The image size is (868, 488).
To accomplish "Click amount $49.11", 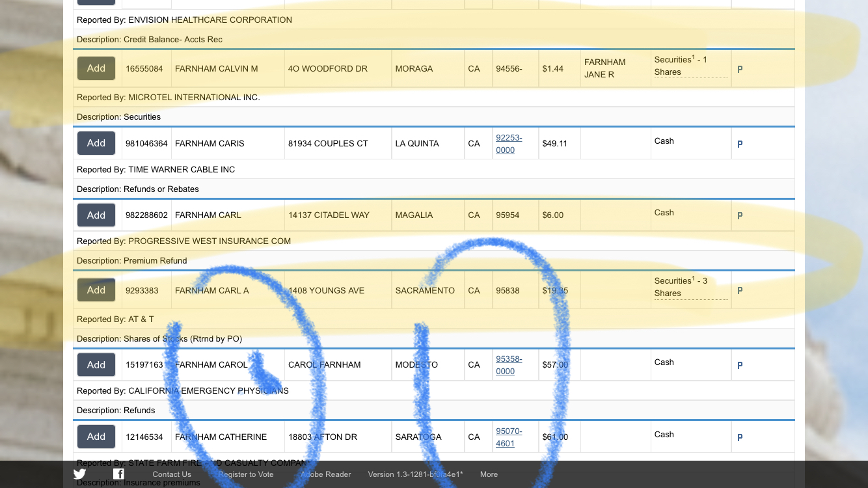I will coord(555,143).
